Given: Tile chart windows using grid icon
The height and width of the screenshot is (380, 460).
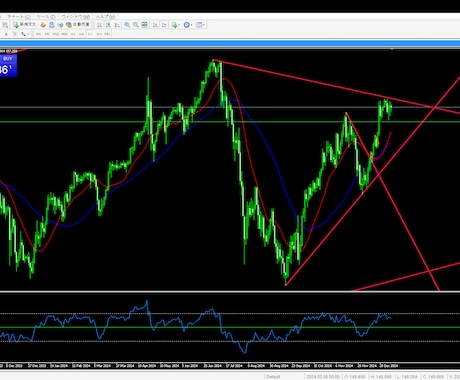Looking at the screenshot, I should [144, 25].
